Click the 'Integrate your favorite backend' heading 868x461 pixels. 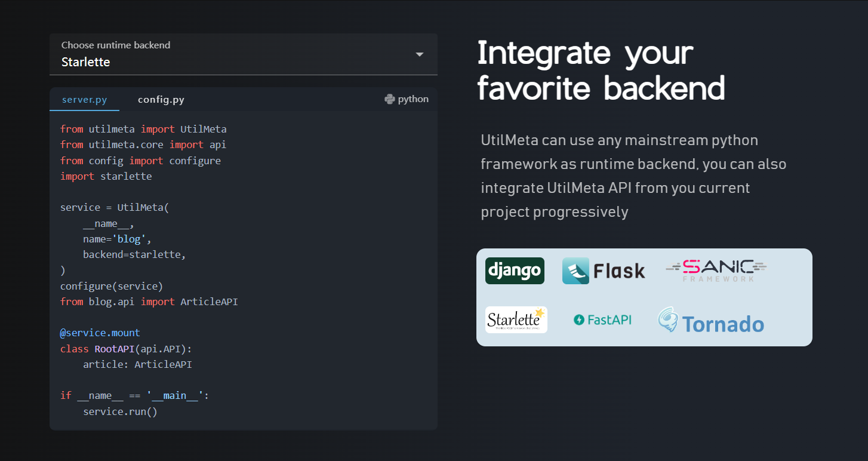[x=602, y=71]
